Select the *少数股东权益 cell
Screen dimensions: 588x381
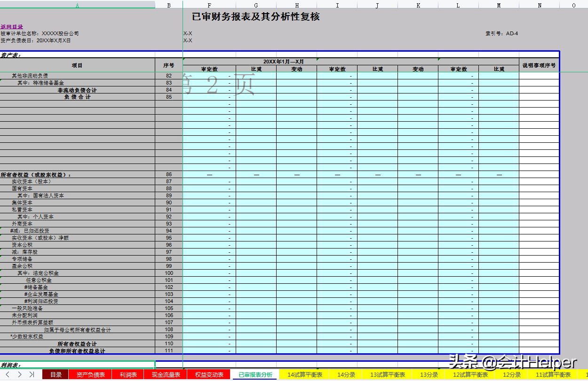[77, 336]
